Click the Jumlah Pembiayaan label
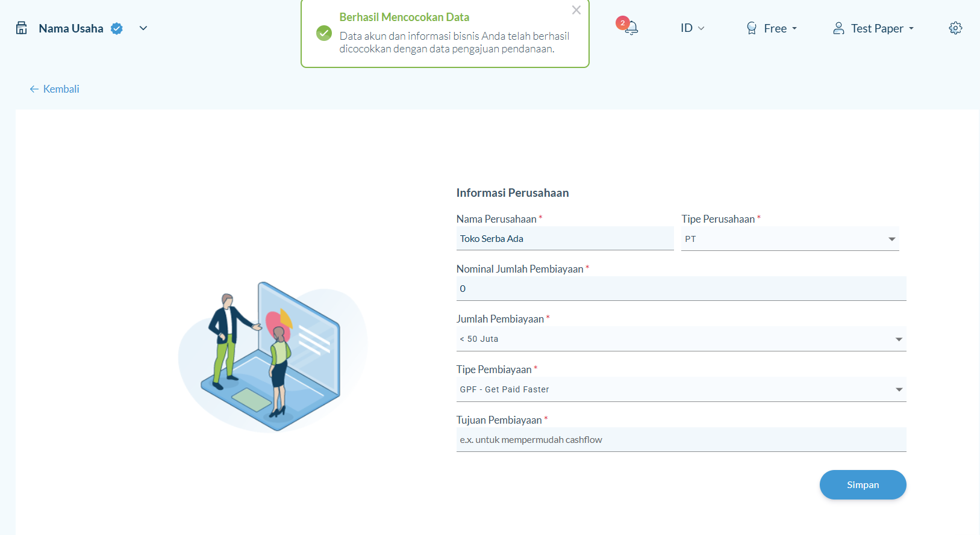This screenshot has height=535, width=980. pyautogui.click(x=500, y=319)
